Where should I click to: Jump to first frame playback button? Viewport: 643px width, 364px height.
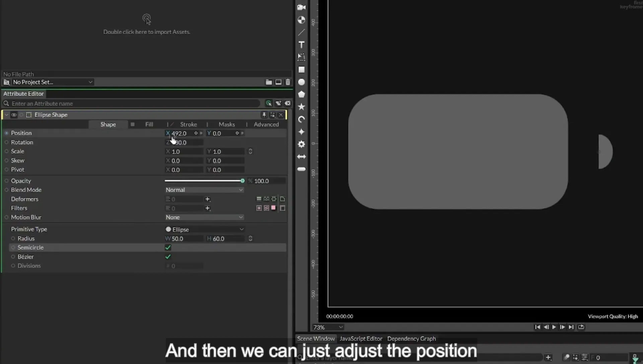pyautogui.click(x=537, y=327)
